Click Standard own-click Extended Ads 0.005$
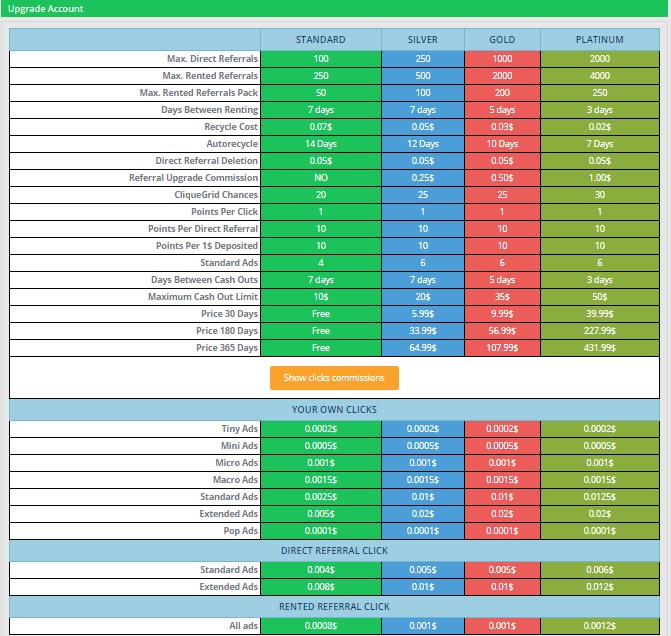671x636 pixels. 321,514
